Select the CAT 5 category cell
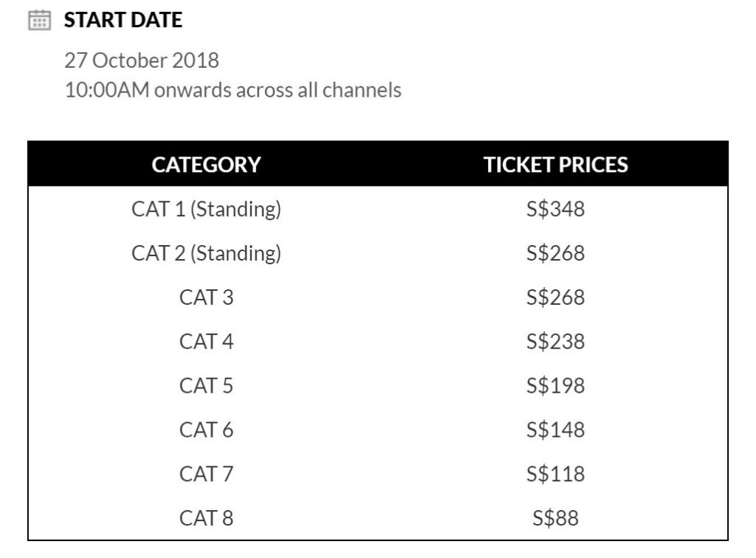The height and width of the screenshot is (558, 756). [206, 385]
